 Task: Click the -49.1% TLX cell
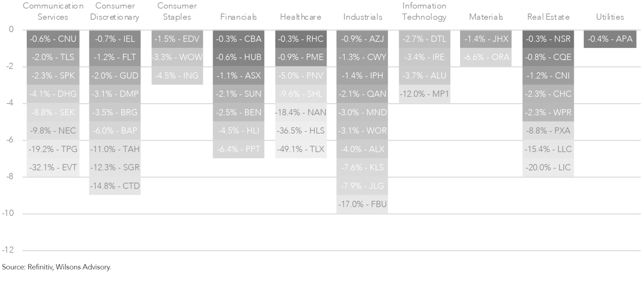301,149
